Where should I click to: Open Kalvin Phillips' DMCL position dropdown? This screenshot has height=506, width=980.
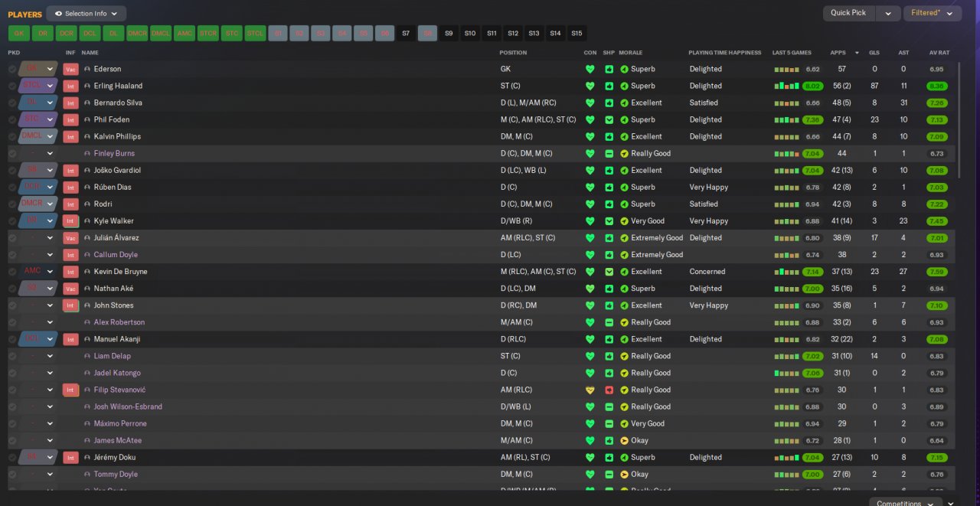38,136
